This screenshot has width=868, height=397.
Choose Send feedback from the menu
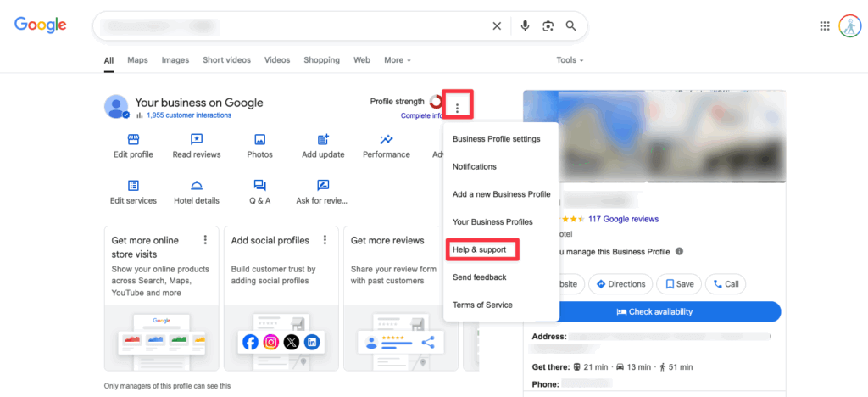pyautogui.click(x=480, y=277)
